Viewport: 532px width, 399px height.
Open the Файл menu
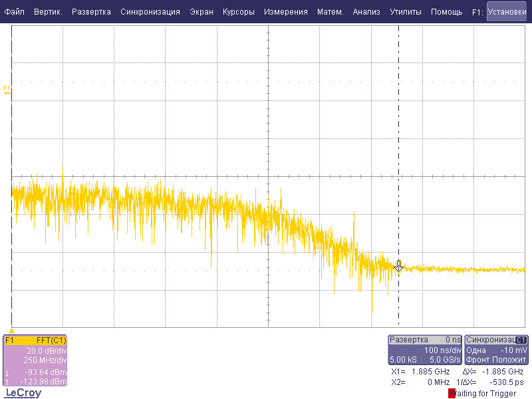tap(14, 12)
